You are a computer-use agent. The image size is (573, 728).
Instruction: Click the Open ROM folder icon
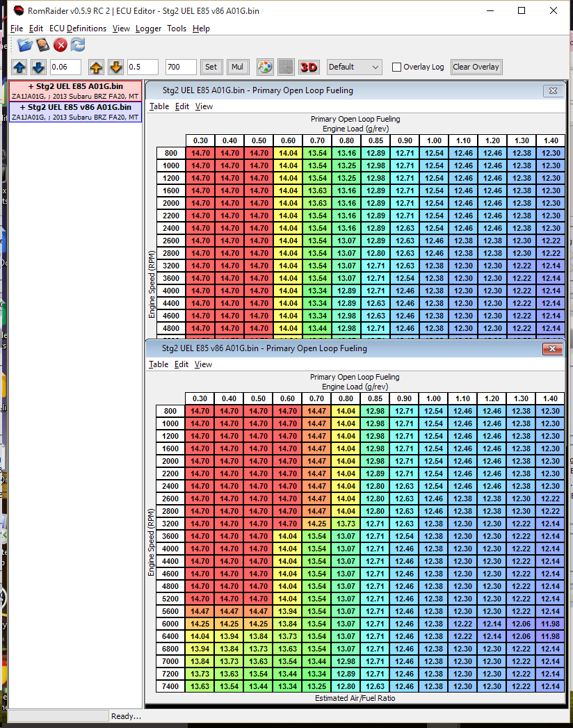pyautogui.click(x=25, y=45)
